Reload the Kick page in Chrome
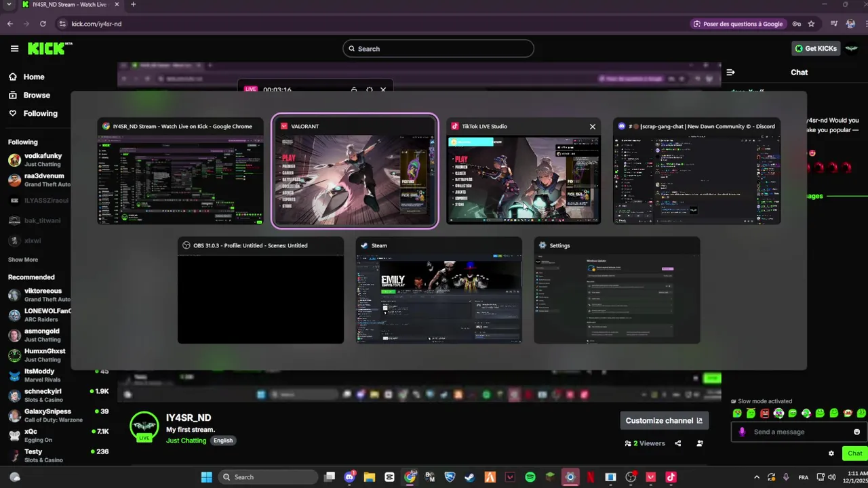868x488 pixels. (x=43, y=24)
